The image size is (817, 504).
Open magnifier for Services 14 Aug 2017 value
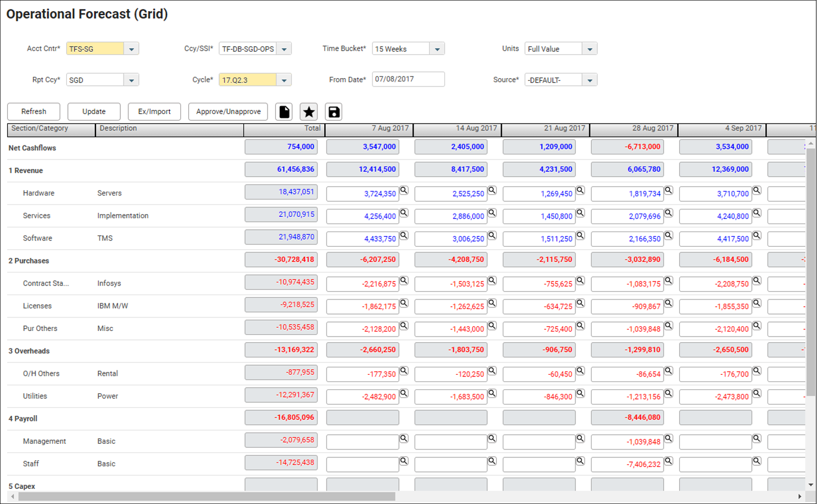pyautogui.click(x=492, y=213)
